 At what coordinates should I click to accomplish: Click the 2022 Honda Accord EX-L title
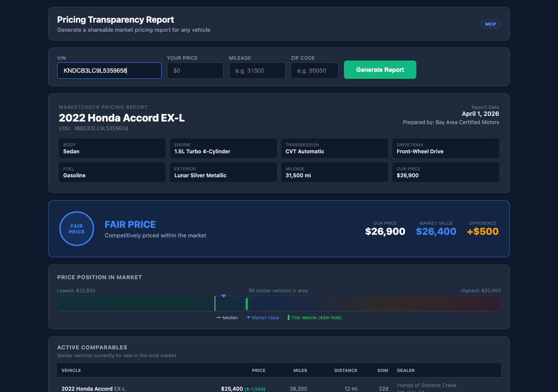[x=122, y=118]
